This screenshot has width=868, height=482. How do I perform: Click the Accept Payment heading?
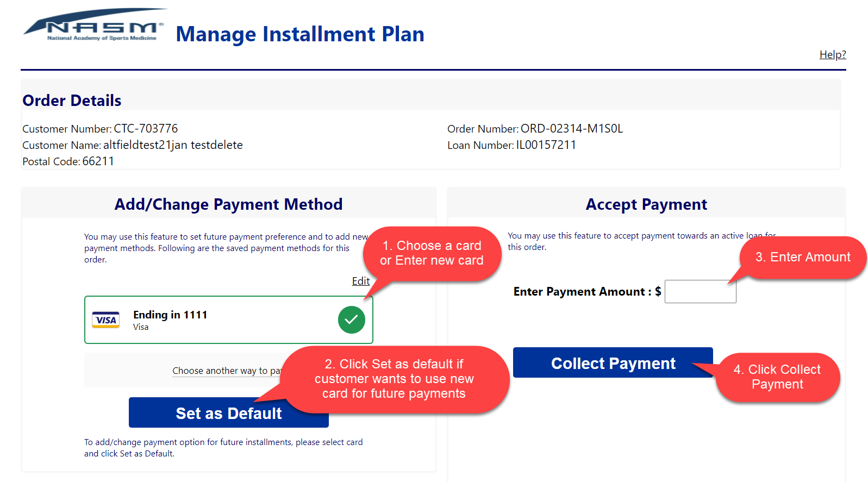646,204
